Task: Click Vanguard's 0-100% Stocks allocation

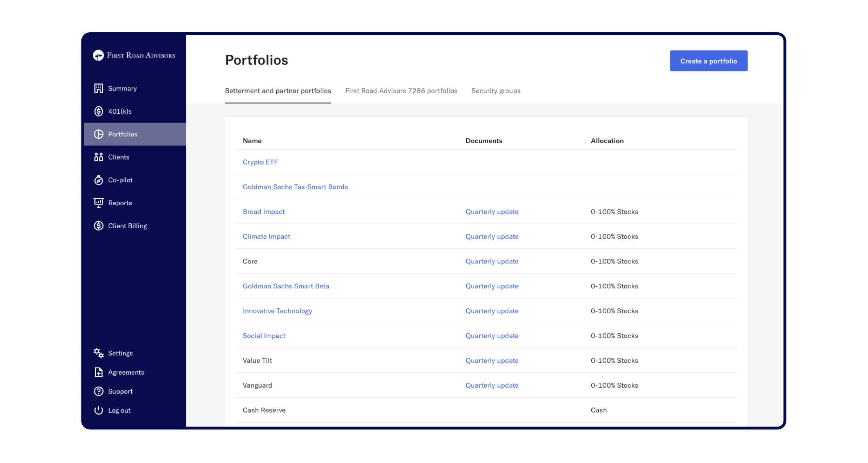Action: click(614, 385)
